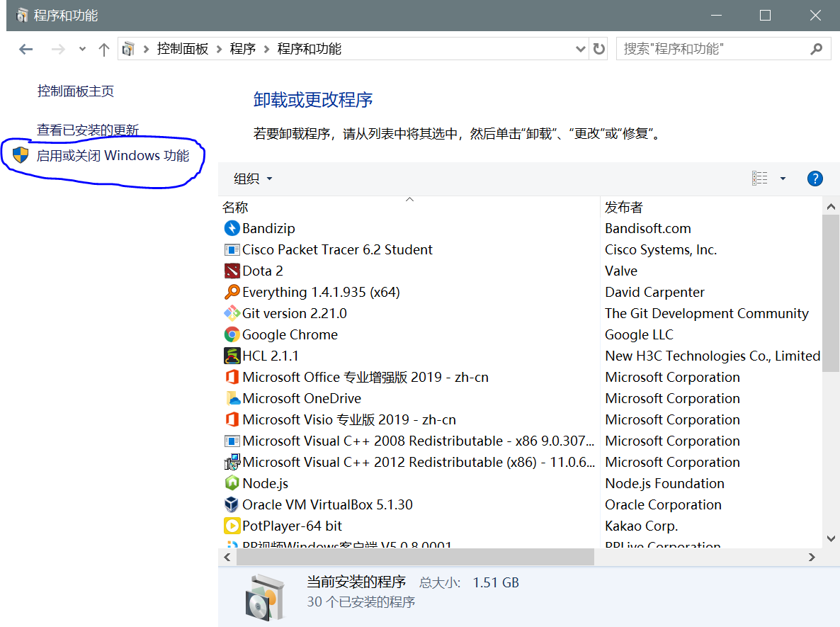Click the Everything search tool icon
840x627 pixels.
tap(232, 292)
